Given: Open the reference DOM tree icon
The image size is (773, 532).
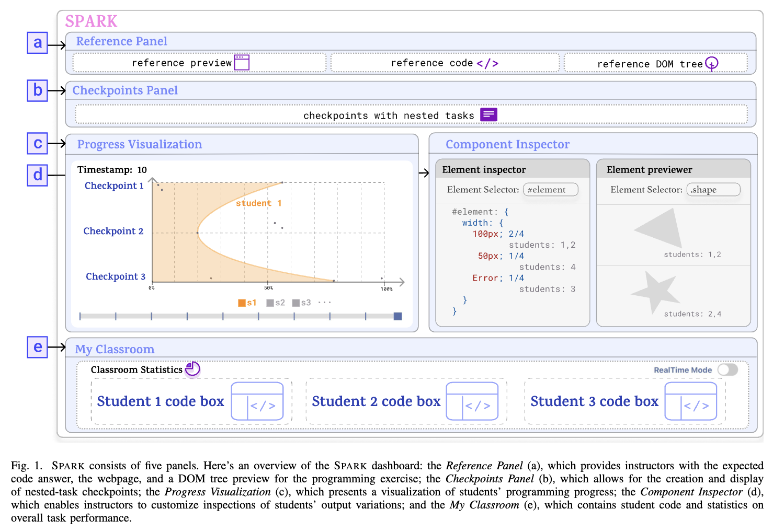Looking at the screenshot, I should (x=711, y=64).
